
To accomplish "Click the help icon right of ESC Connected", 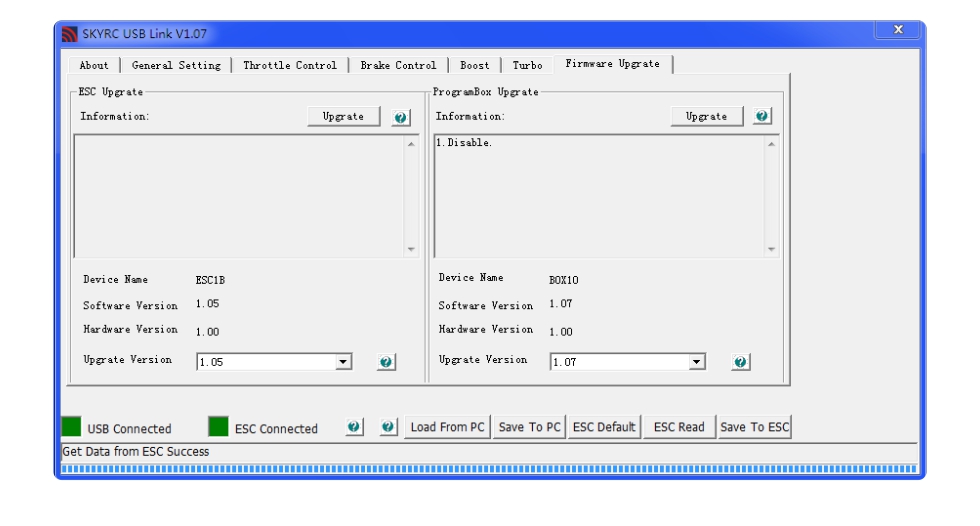I will 354,427.
